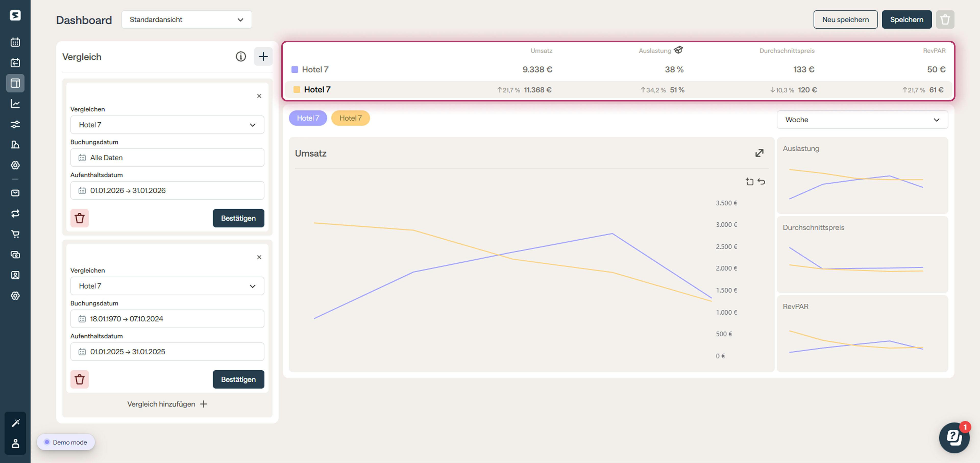The height and width of the screenshot is (463, 980).
Task: Open the help chat bubble widget
Action: [x=954, y=438]
